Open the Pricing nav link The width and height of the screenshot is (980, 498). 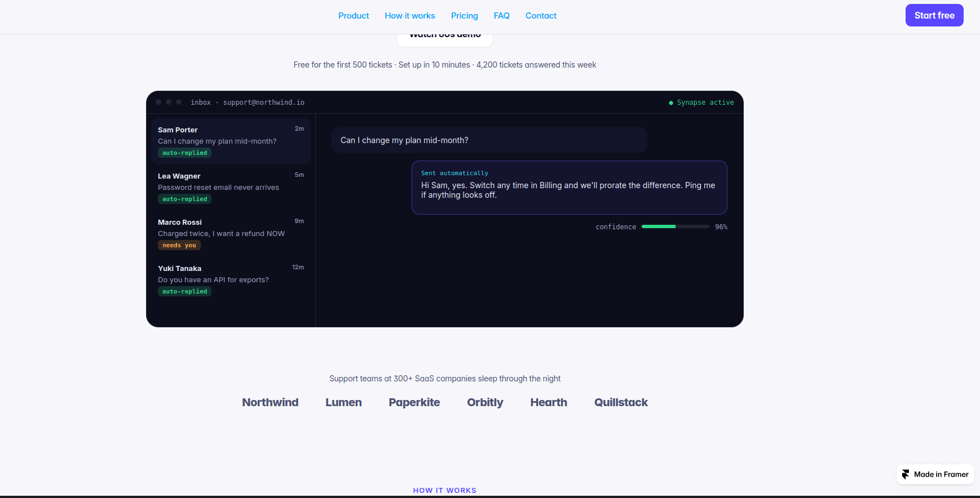click(x=465, y=16)
